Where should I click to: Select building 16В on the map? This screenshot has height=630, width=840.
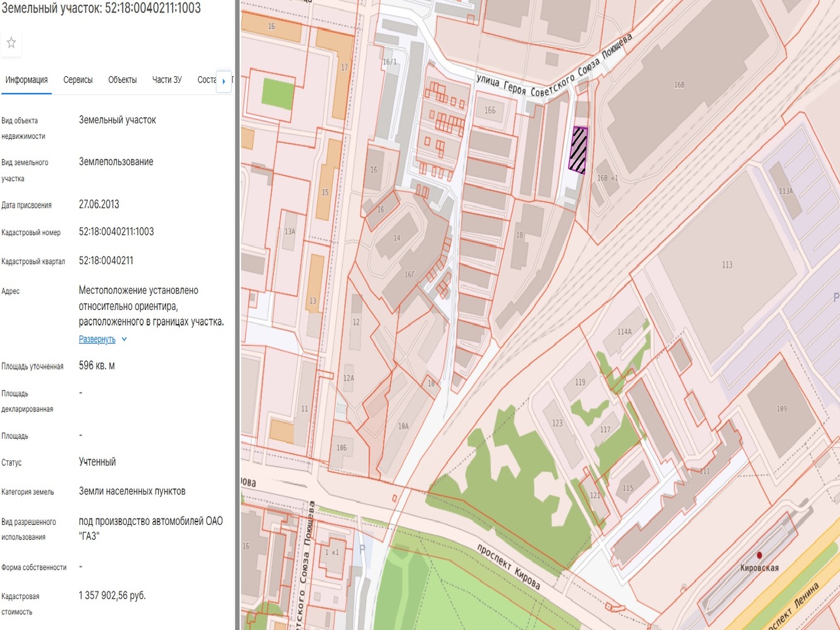click(679, 85)
